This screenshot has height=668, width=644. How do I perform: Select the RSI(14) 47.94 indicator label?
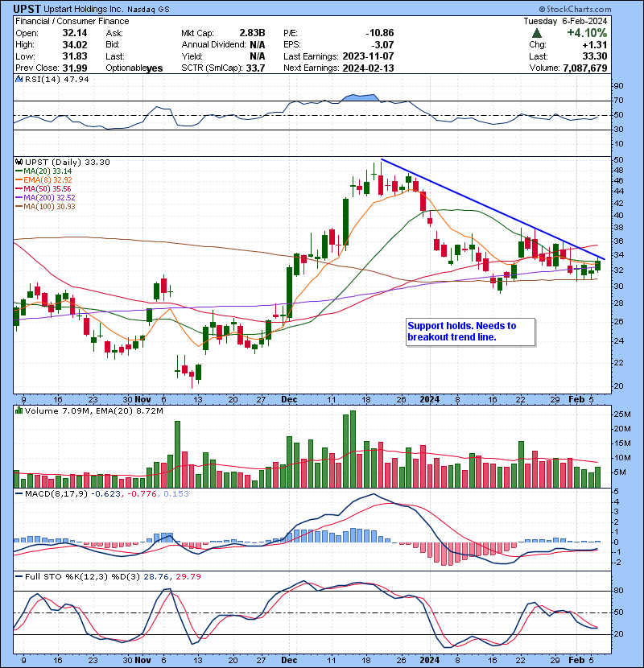56,79
